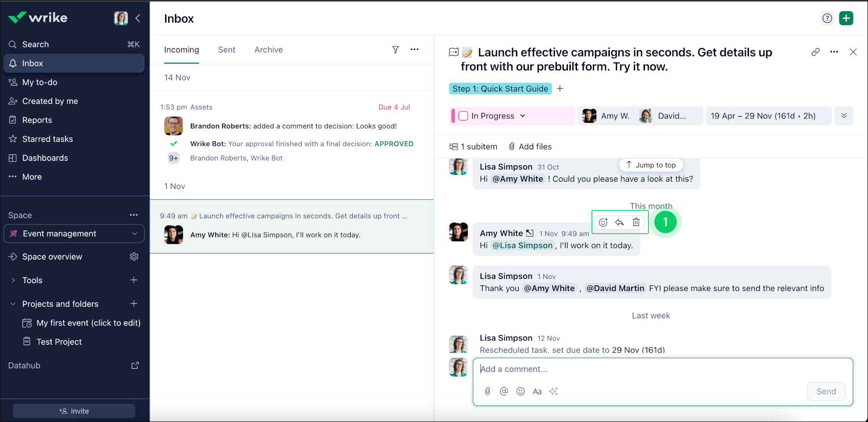Insert an @ mention in comment
This screenshot has height=422, width=868.
coord(504,391)
